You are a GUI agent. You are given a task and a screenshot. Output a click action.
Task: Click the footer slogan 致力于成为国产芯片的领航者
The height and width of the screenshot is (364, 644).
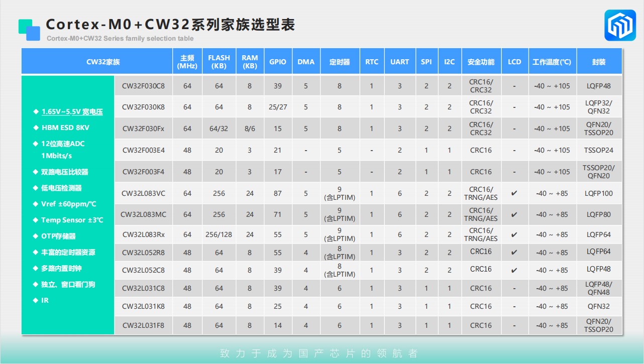click(x=319, y=353)
